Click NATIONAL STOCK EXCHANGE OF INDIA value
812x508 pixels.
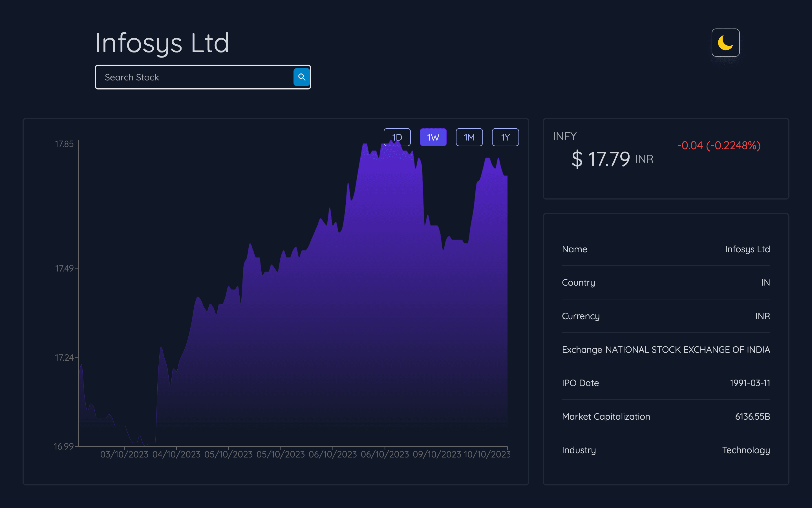[x=687, y=349]
